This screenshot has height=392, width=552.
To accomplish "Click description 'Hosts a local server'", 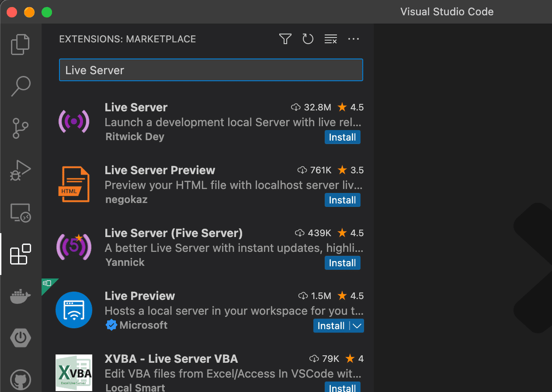I will (x=234, y=311).
